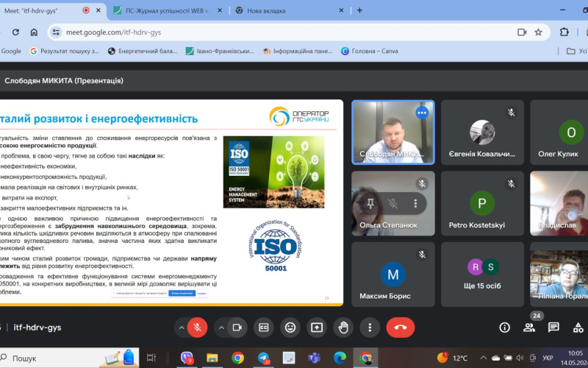Open meeting details info icon

505,328
